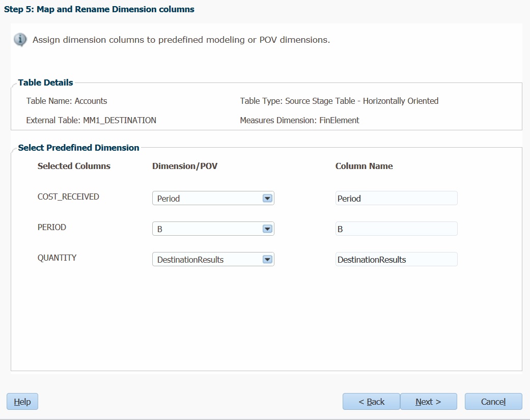
Task: Expand the PERIOD row dropdown arrow
Action: [267, 229]
